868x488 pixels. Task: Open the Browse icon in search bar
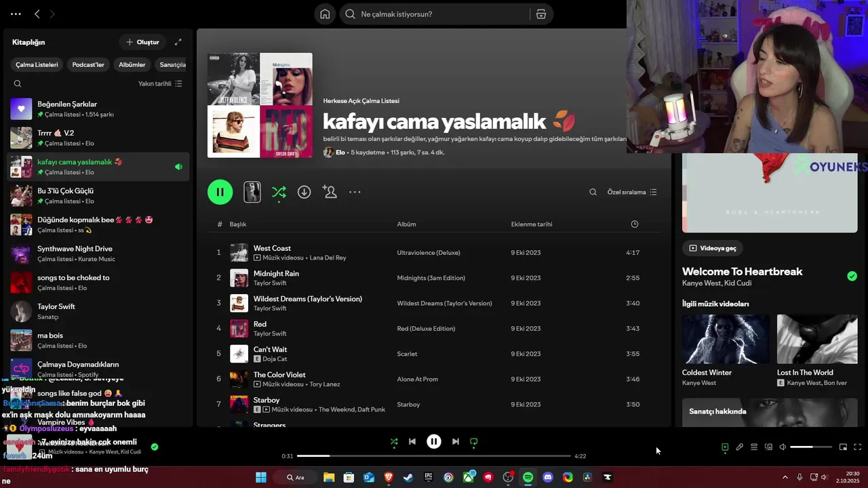pos(541,14)
